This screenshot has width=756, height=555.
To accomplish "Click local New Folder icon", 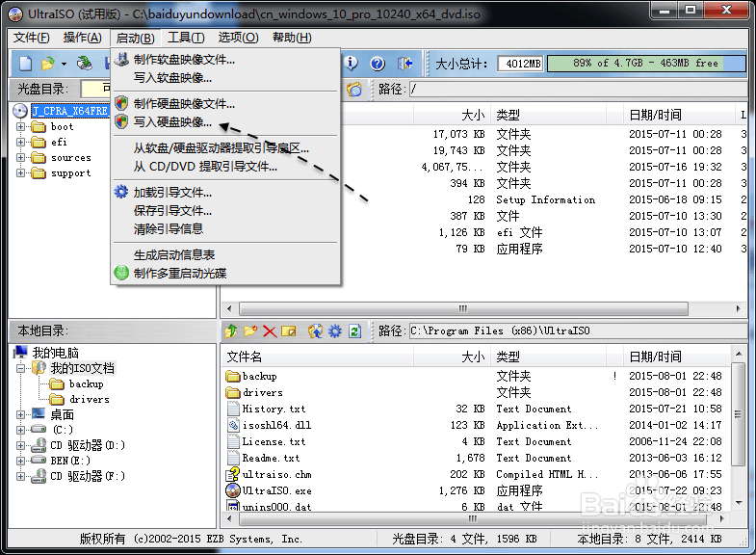I will [250, 330].
